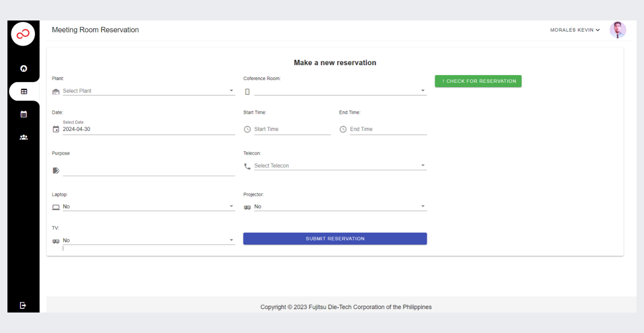This screenshot has height=333, width=644.
Task: Click the red infinity logo
Action: tap(23, 34)
